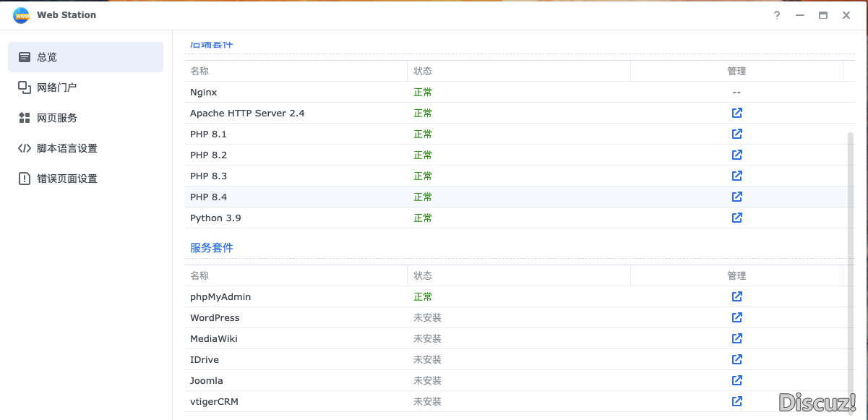Open MediaWiki management link icon
Screen dimensions: 868x420
[x=736, y=338]
